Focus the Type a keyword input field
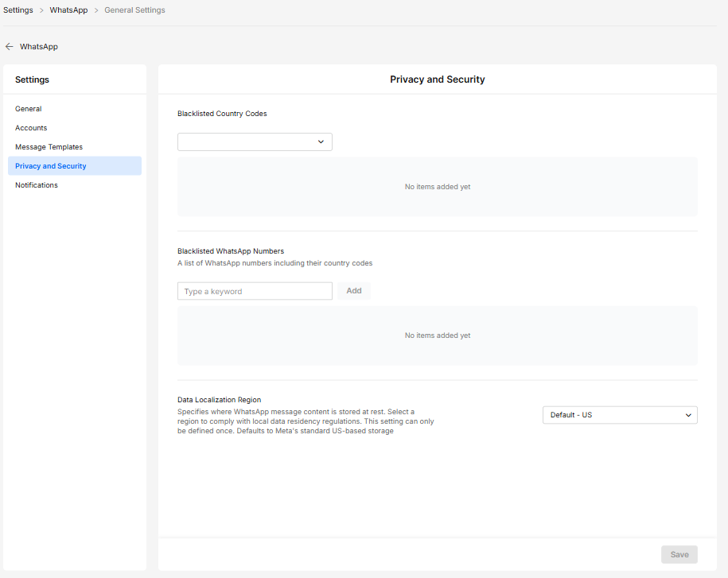Image resolution: width=728 pixels, height=578 pixels. pyautogui.click(x=255, y=291)
